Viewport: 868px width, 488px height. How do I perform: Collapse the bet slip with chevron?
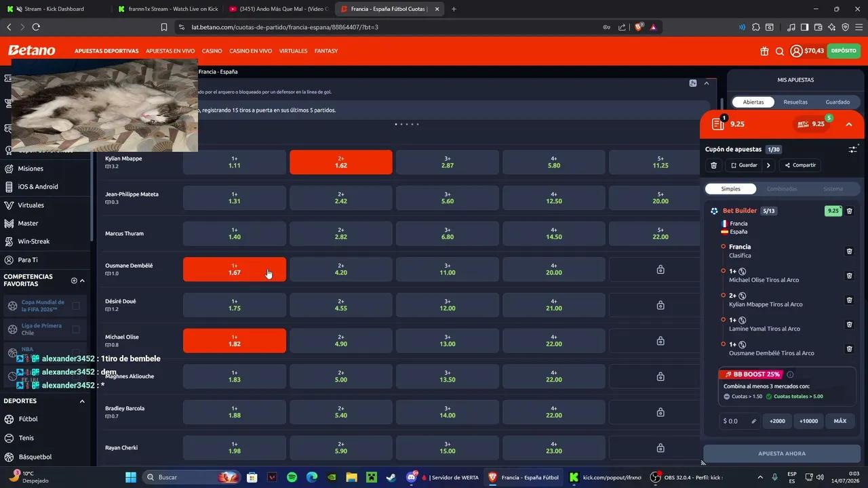click(x=849, y=124)
